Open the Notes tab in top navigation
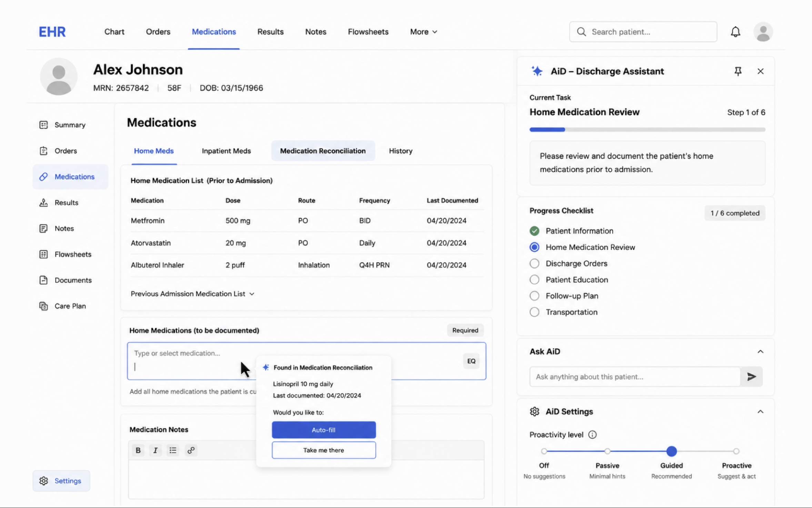This screenshot has width=812, height=508. pyautogui.click(x=315, y=32)
